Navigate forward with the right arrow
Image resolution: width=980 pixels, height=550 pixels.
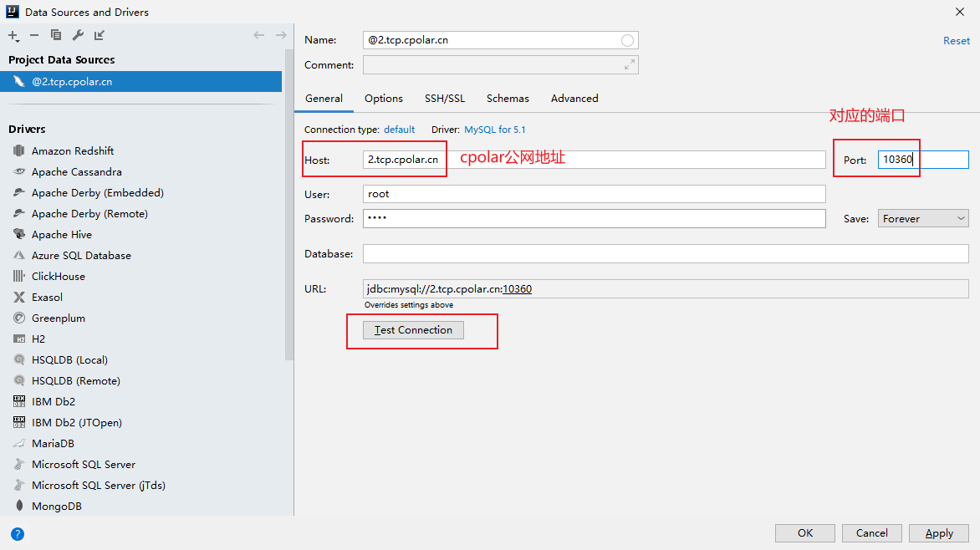pos(281,36)
